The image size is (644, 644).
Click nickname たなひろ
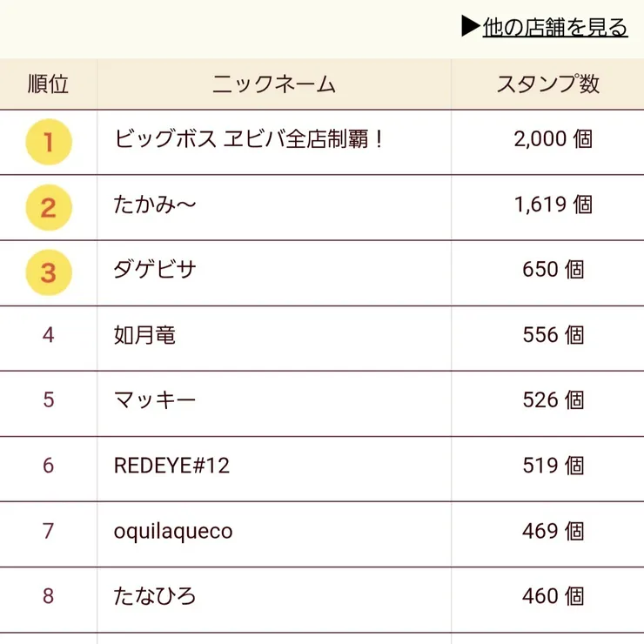coord(155,596)
